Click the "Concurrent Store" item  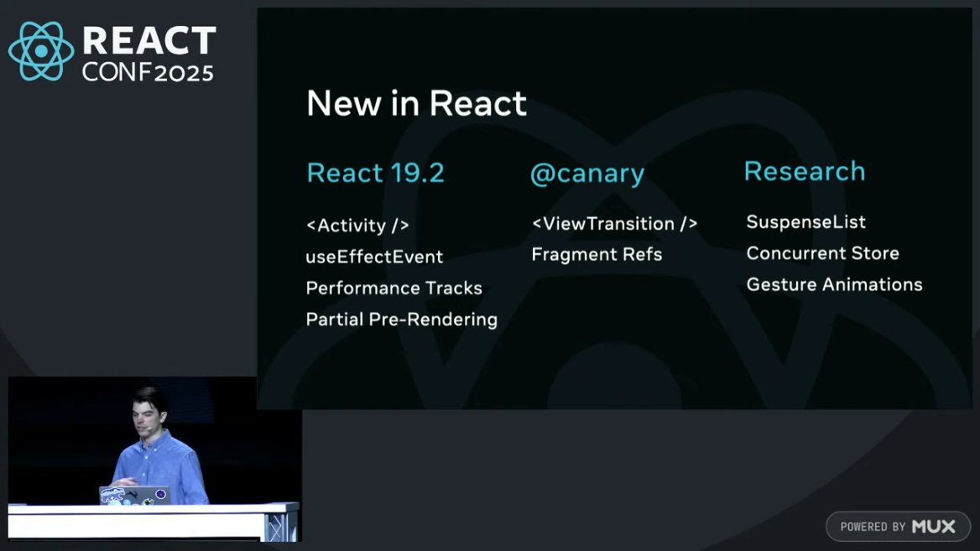(x=822, y=253)
